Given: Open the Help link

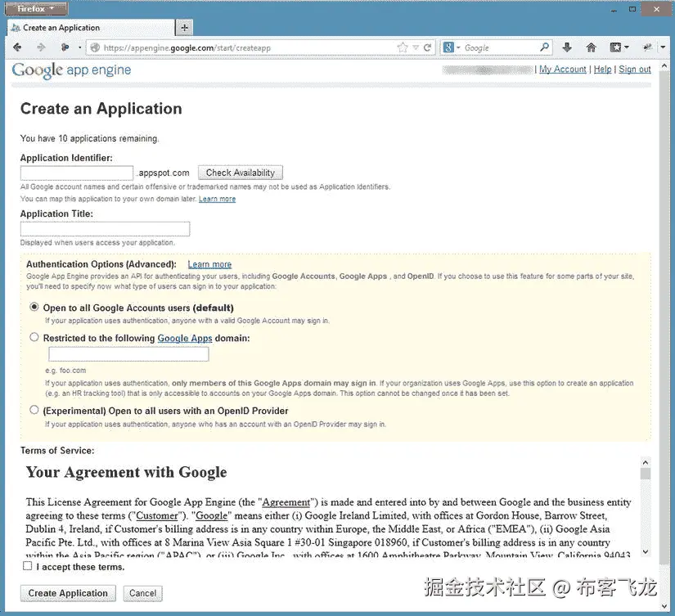Looking at the screenshot, I should point(603,70).
